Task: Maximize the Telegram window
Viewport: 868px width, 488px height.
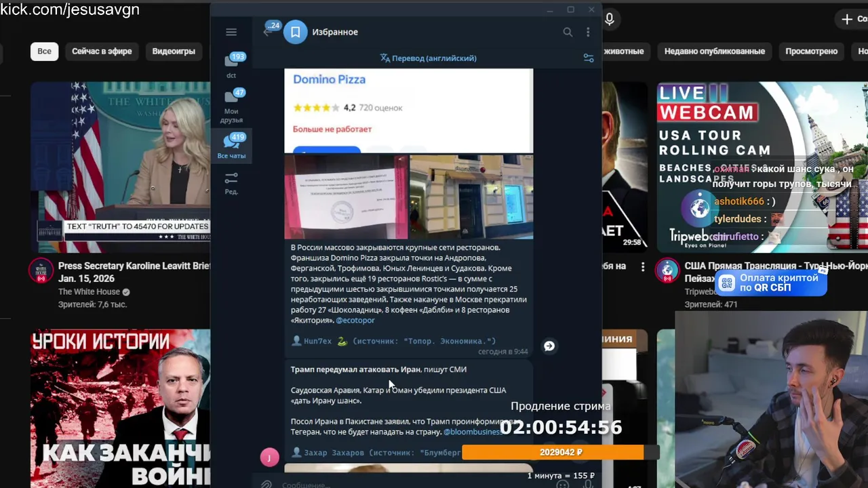Action: 571,9
